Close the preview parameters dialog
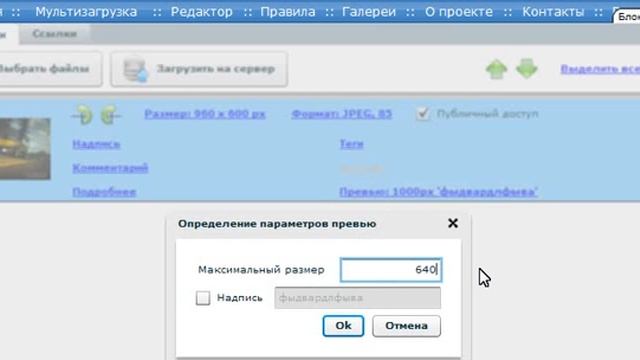The width and height of the screenshot is (640, 360). tap(453, 223)
